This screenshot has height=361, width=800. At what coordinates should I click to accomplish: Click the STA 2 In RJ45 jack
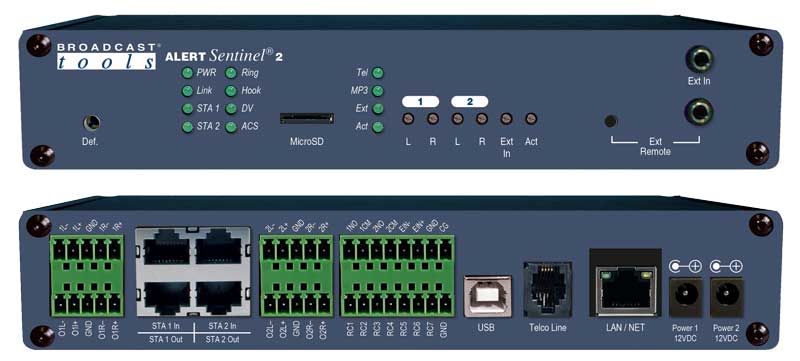pyautogui.click(x=219, y=248)
